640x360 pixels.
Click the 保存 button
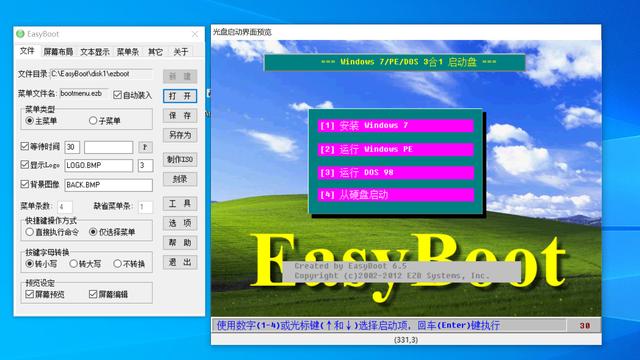[180, 116]
